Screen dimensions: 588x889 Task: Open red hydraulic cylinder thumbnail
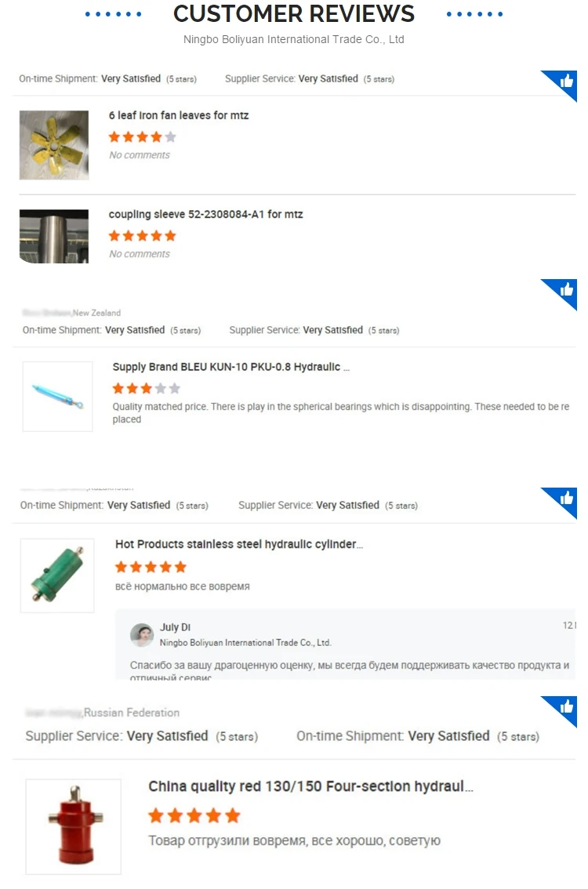(x=73, y=826)
